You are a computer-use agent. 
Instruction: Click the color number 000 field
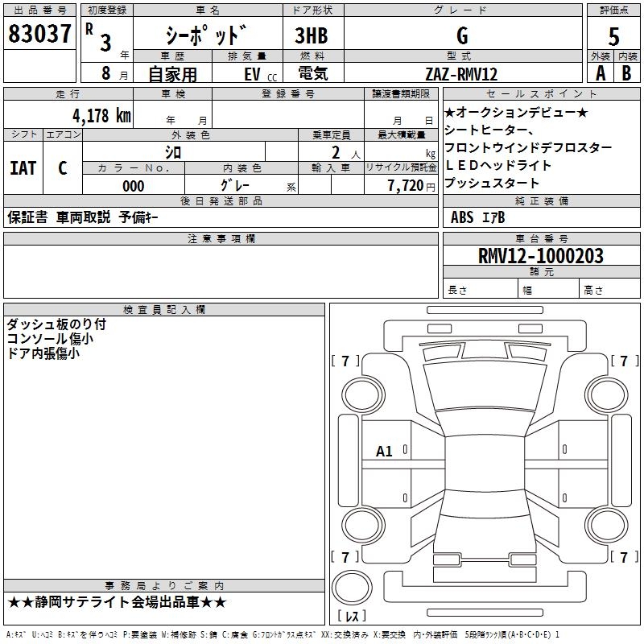[134, 185]
